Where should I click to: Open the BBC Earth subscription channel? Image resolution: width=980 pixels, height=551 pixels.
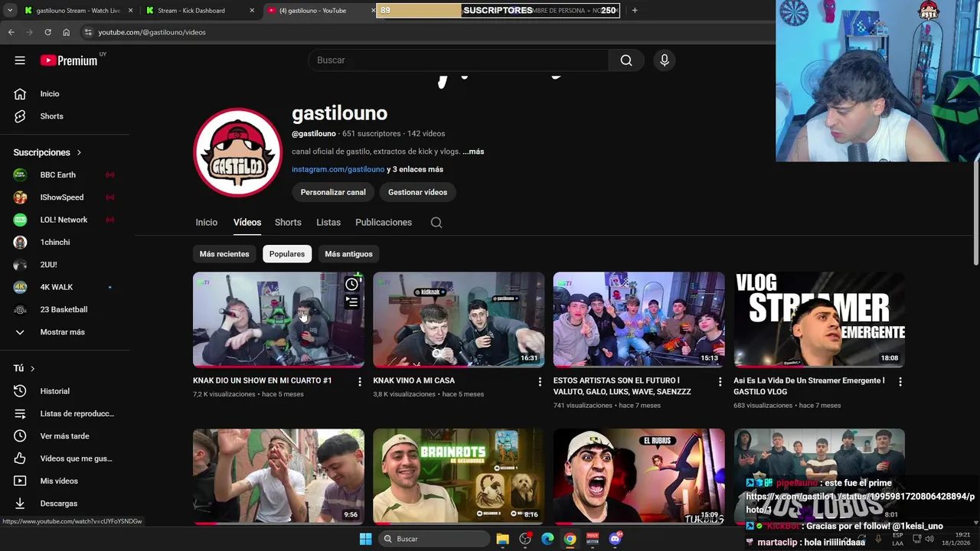point(57,175)
